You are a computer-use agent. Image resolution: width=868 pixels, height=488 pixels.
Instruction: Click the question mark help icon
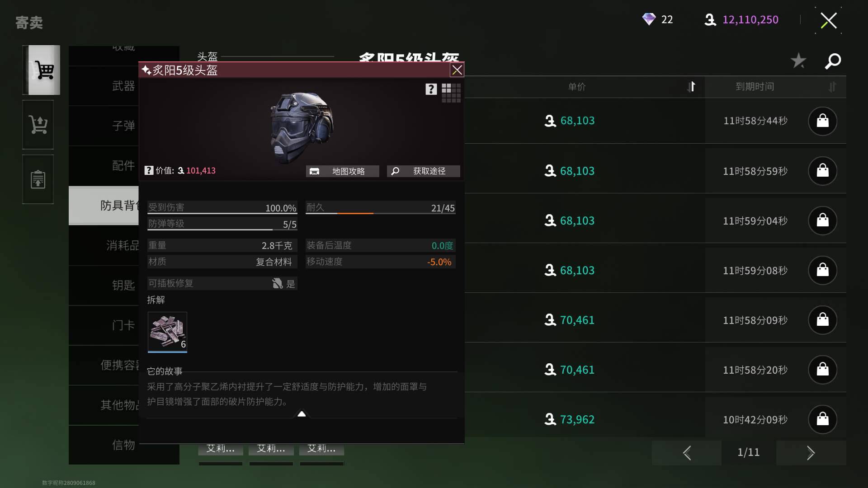click(431, 89)
